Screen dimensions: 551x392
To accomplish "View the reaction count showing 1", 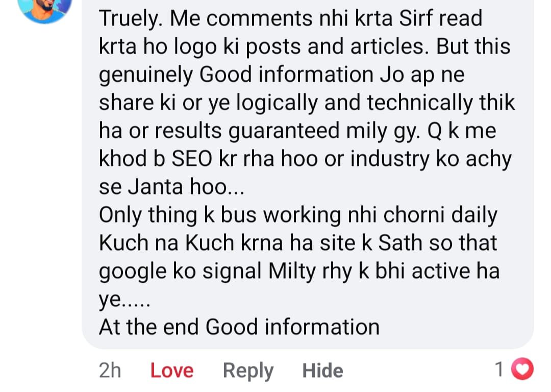I will tap(499, 370).
